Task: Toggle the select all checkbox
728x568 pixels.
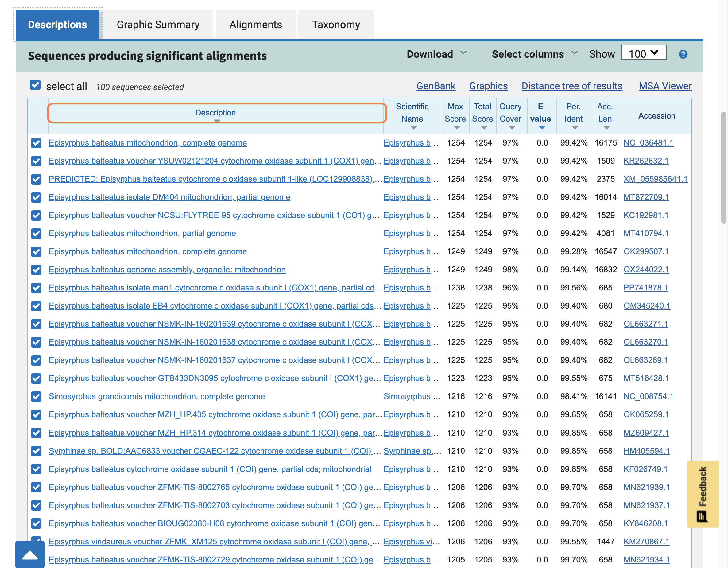Action: 35,85
